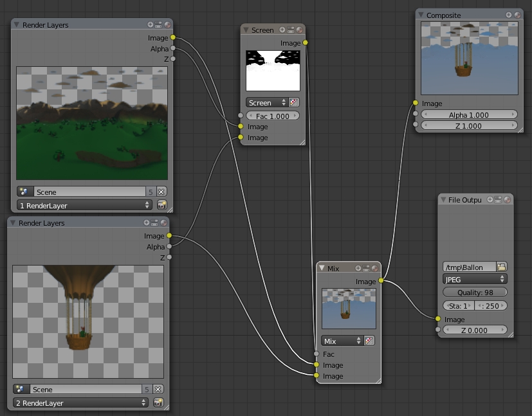Click Image input socket of Composite node

pos(416,103)
